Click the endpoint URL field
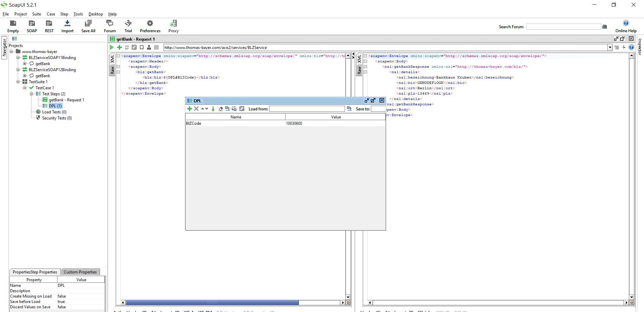Viewport: 644px width, 312px height. tap(386, 48)
